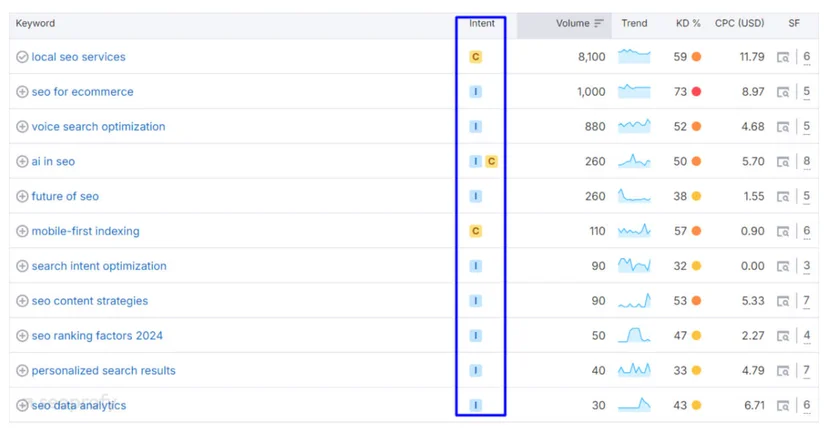Image resolution: width=828 pixels, height=428 pixels.
Task: Open the seo ranking factors 2024 link
Action: (97, 336)
